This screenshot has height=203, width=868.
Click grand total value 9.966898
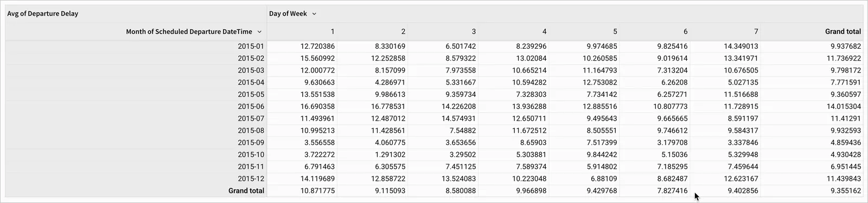pos(531,191)
